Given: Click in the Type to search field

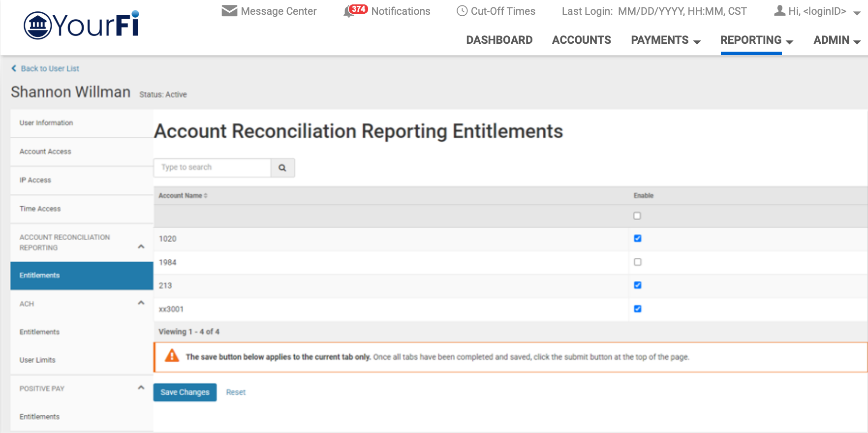Looking at the screenshot, I should [212, 168].
